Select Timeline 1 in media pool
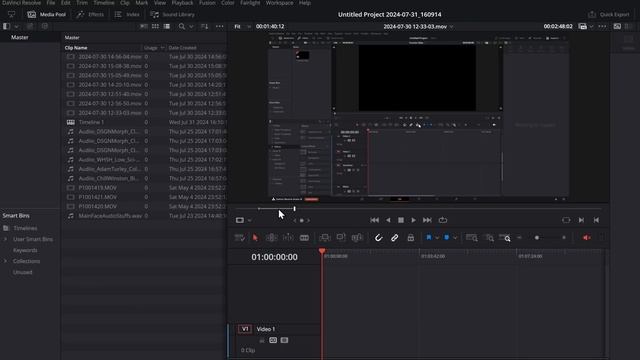640x360 pixels. click(91, 122)
